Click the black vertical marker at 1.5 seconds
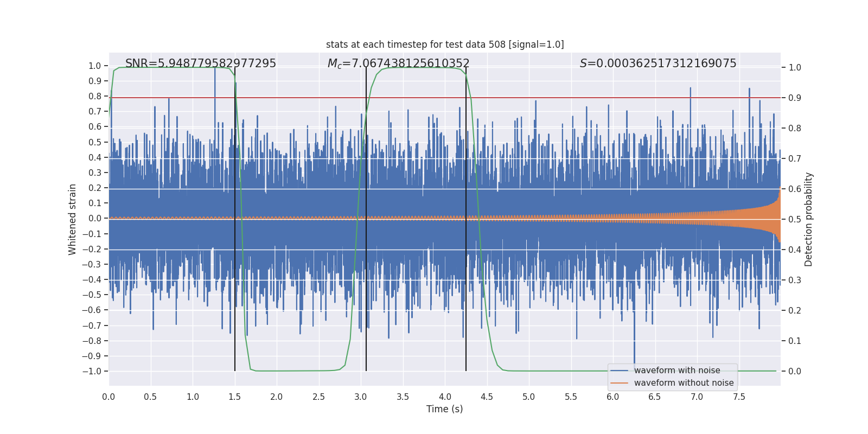Image resolution: width=868 pixels, height=434 pixels. click(235, 219)
